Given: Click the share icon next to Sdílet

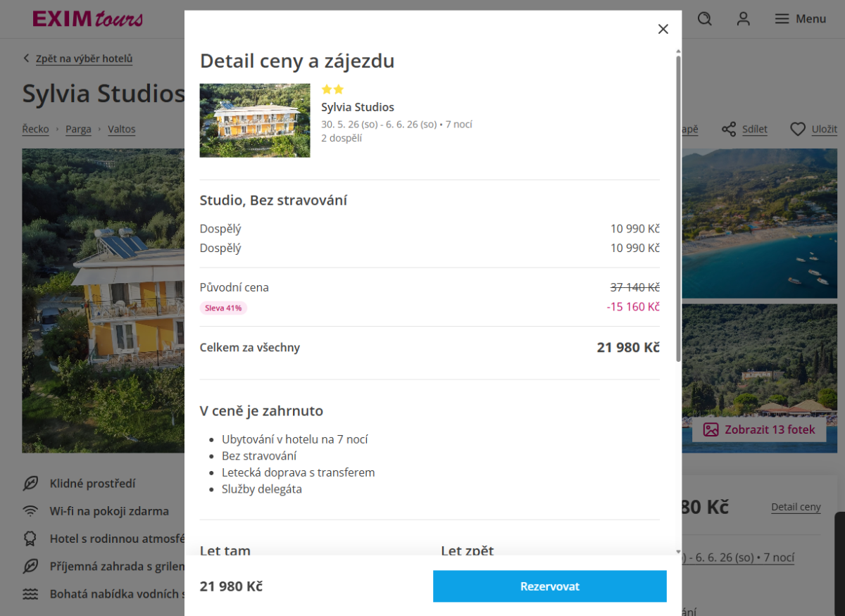Looking at the screenshot, I should pyautogui.click(x=729, y=130).
